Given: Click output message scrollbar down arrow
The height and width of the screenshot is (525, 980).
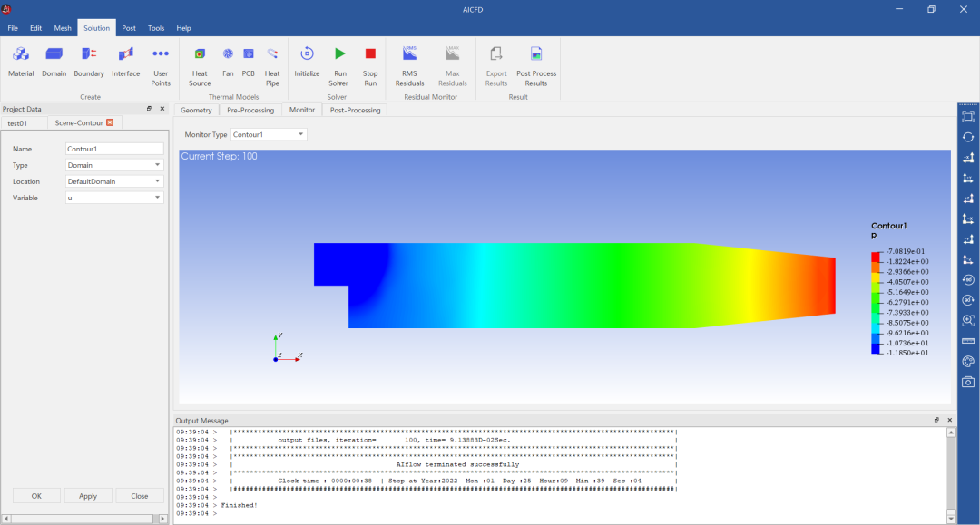Looking at the screenshot, I should point(951,518).
